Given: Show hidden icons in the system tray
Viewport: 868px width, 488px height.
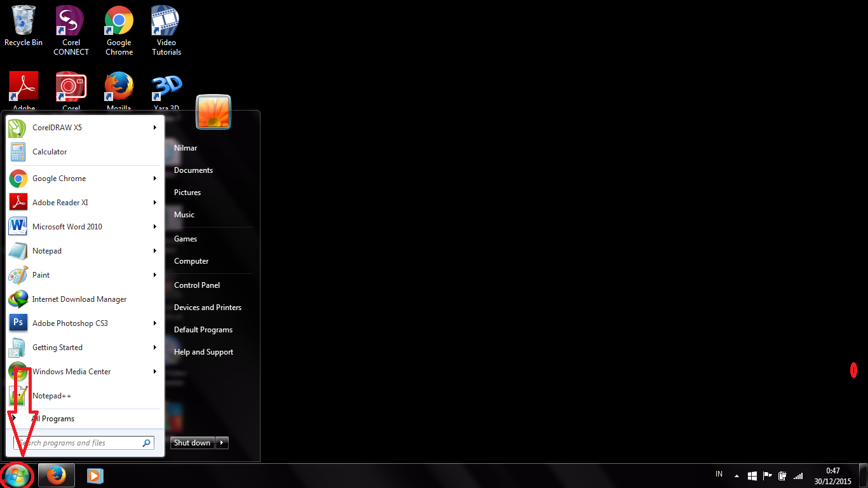Looking at the screenshot, I should 737,475.
